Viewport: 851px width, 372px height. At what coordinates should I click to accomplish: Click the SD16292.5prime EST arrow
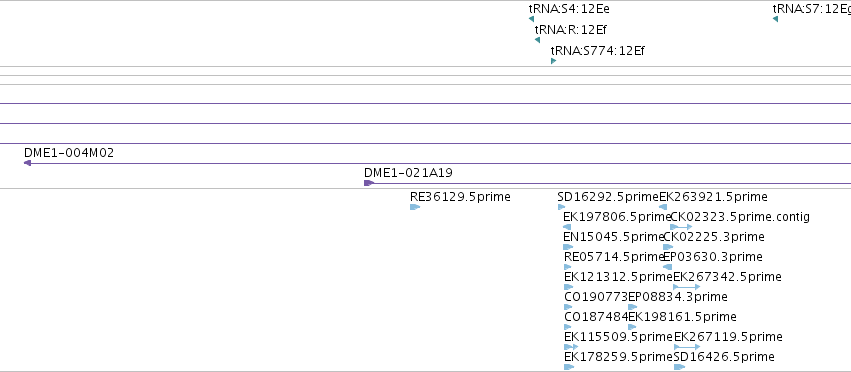[561, 207]
